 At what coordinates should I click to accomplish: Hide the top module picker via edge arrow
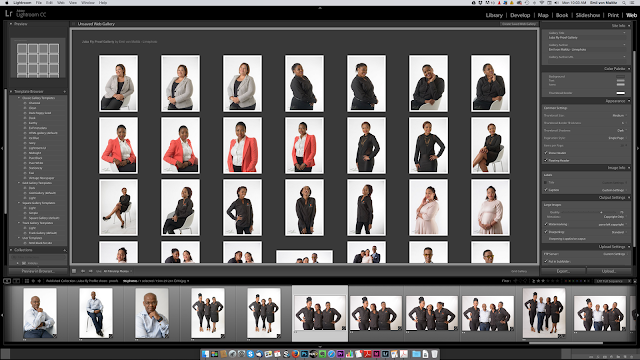click(320, 8)
